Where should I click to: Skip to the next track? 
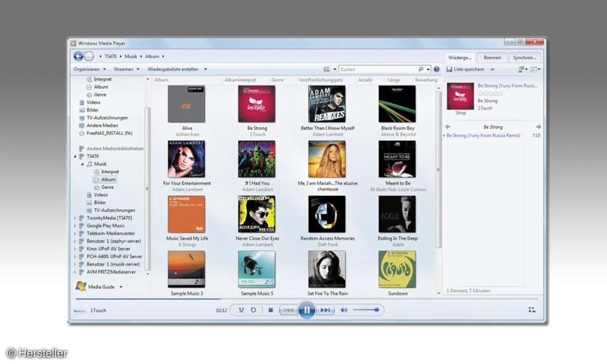[325, 310]
